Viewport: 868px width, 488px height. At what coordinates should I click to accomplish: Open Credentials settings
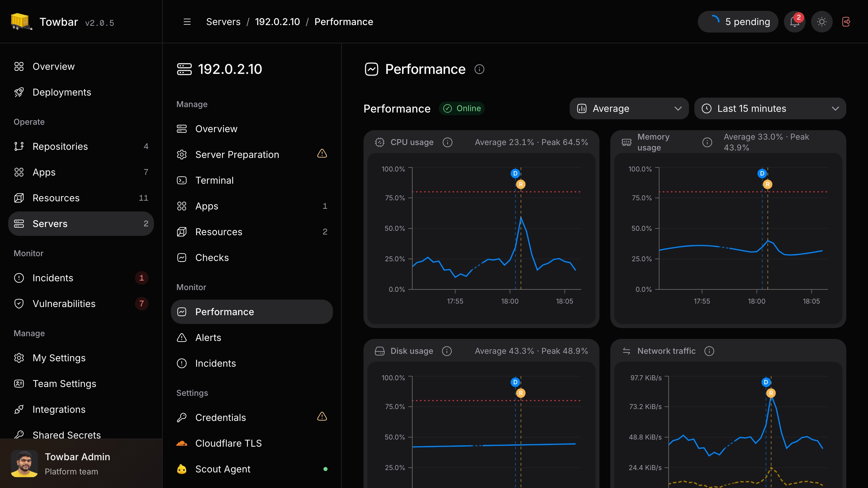[x=252, y=418]
